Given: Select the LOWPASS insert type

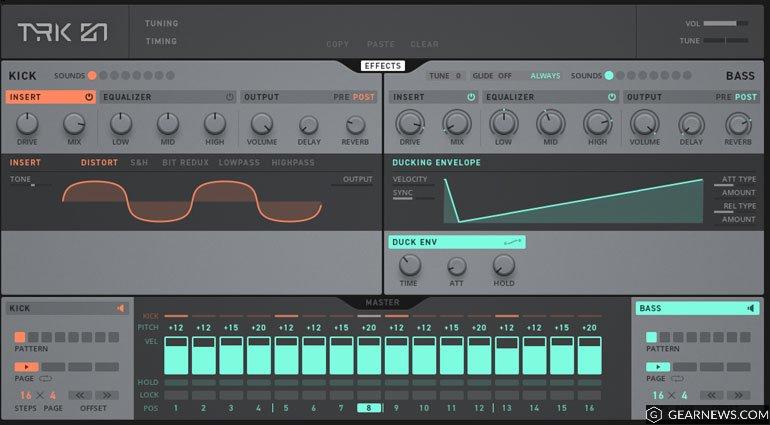Looking at the screenshot, I should 239,163.
